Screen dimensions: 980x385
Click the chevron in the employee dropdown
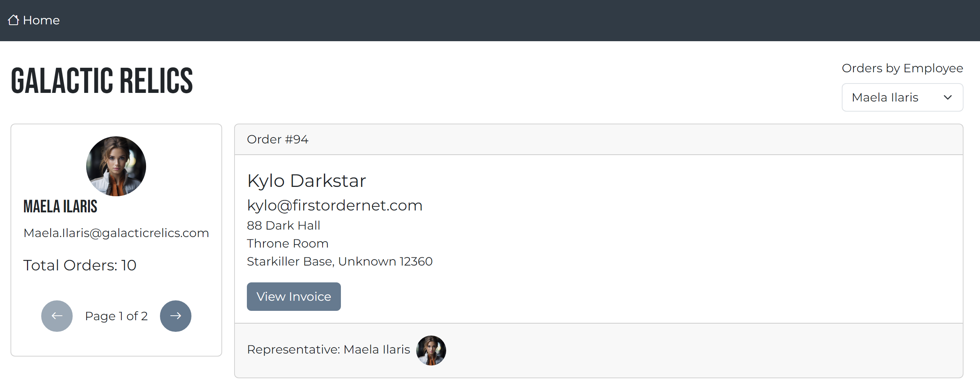(947, 97)
